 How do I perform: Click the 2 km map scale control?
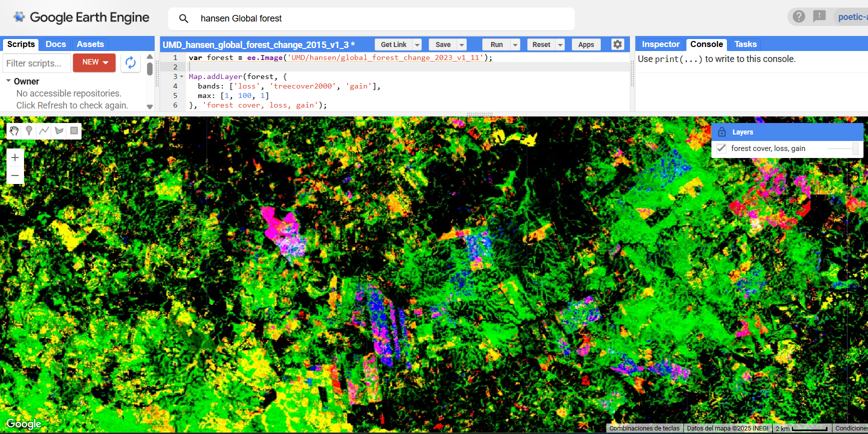click(801, 428)
